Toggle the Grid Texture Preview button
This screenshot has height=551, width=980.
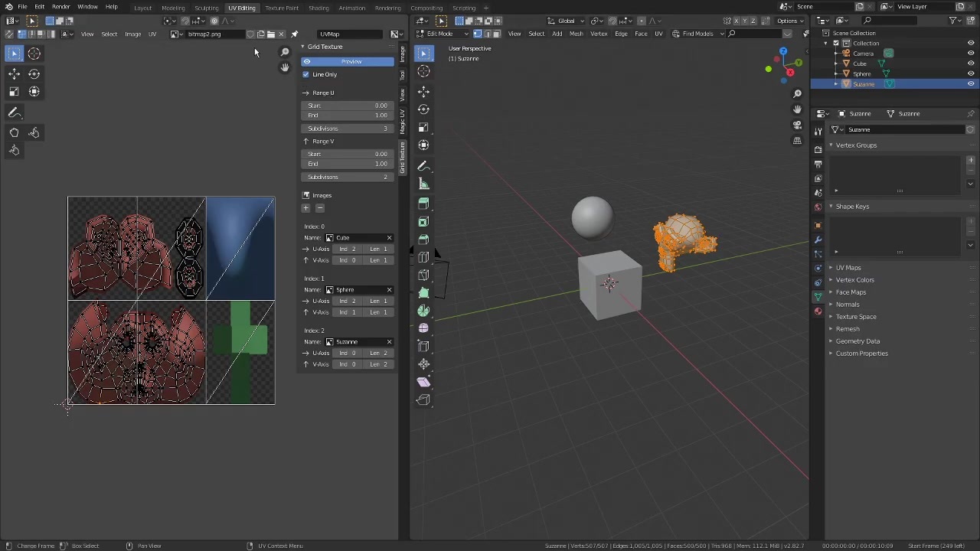(348, 61)
